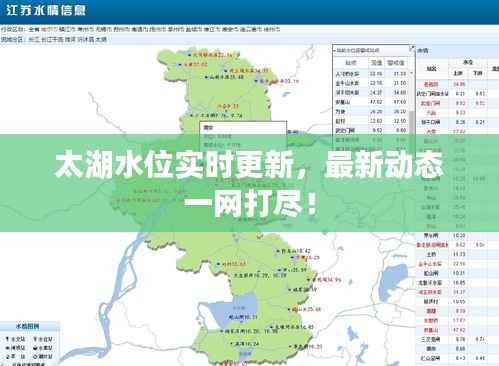Choose 连云港市 from the region links

[x=250, y=29]
